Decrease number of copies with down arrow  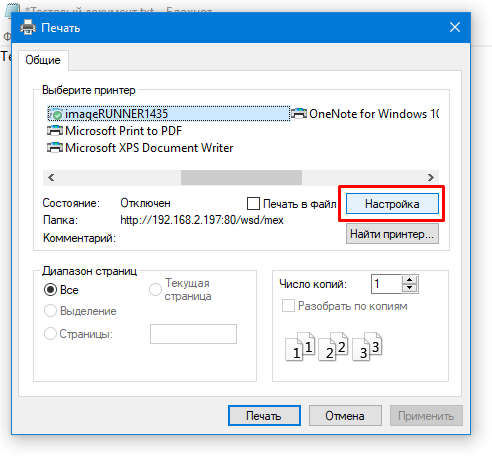410,288
